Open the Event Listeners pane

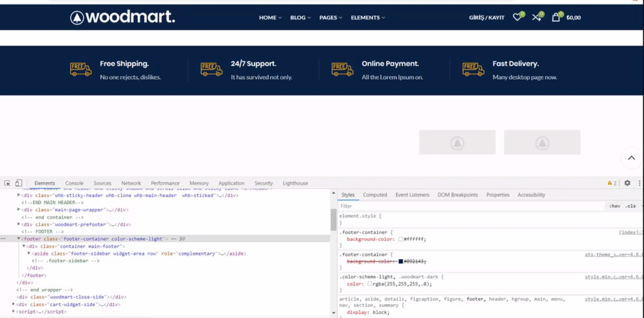tap(412, 195)
